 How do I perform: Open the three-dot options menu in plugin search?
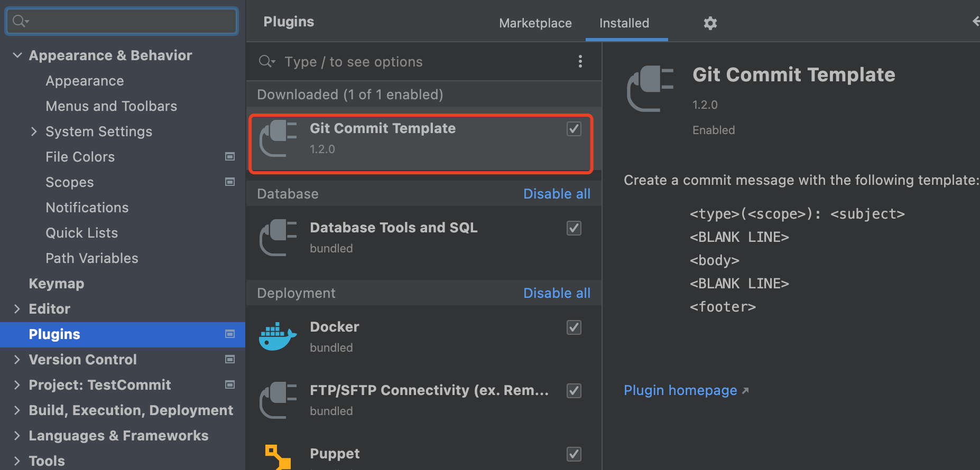[580, 62]
